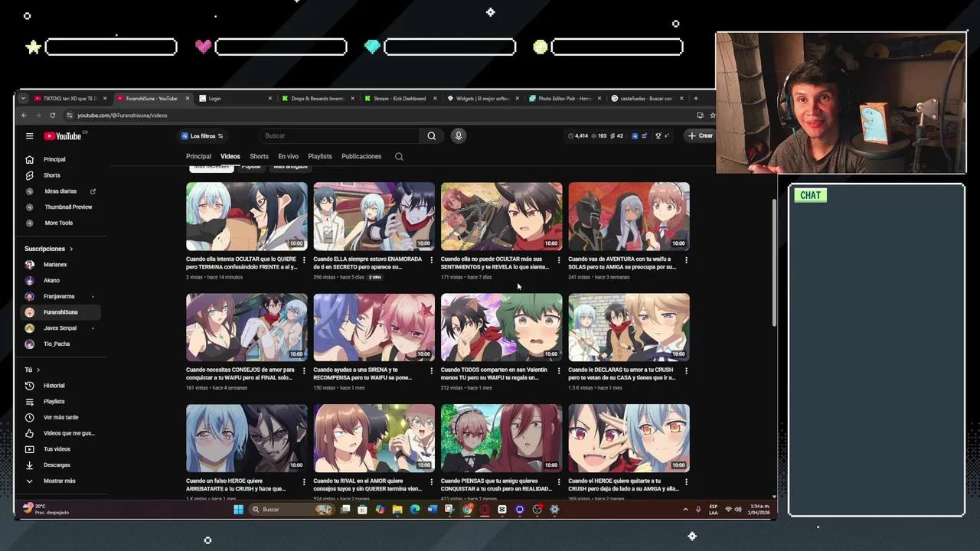Start voice search with the microphone icon

coord(459,136)
